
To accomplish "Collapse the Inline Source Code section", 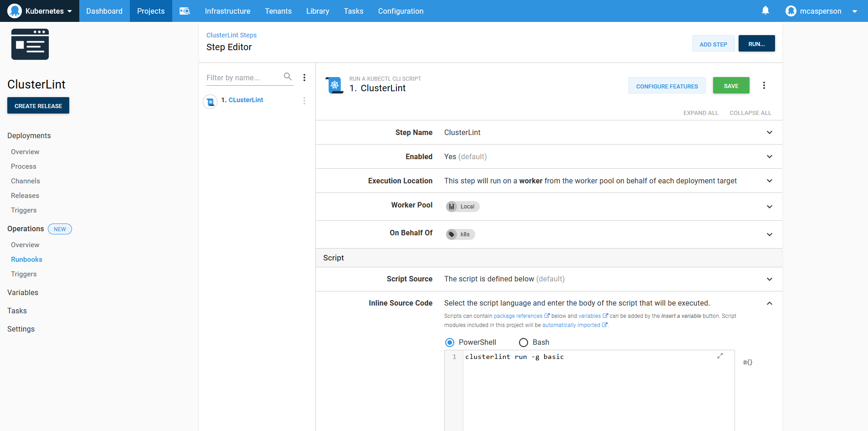I will point(769,303).
